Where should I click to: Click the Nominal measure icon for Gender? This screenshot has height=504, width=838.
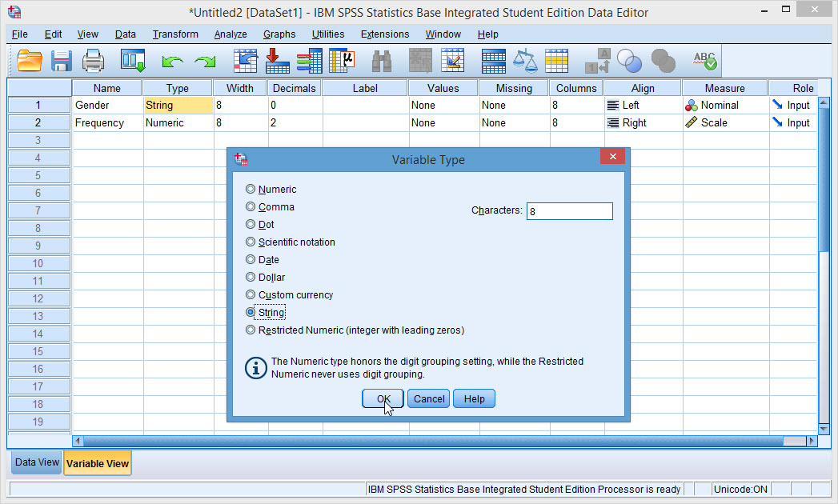pyautogui.click(x=691, y=106)
